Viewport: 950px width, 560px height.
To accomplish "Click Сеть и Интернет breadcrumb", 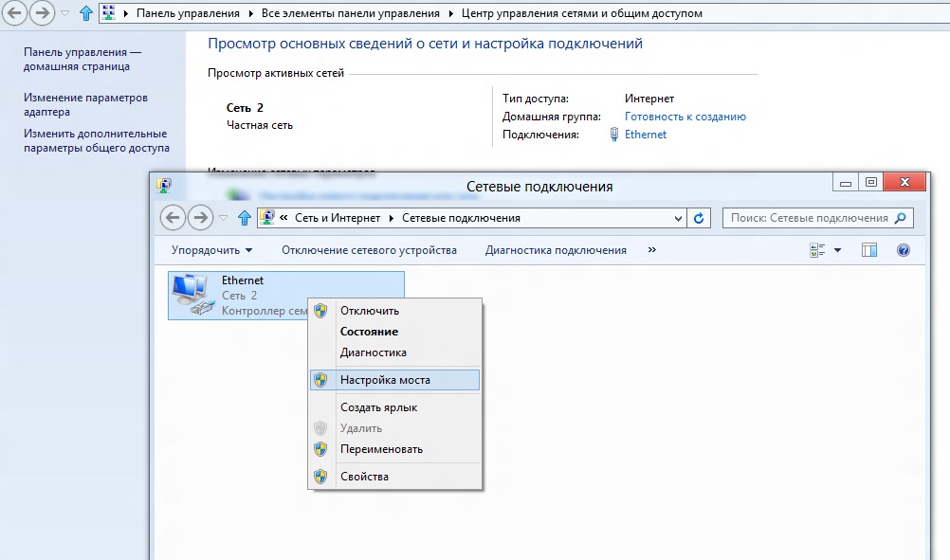I will click(x=338, y=218).
